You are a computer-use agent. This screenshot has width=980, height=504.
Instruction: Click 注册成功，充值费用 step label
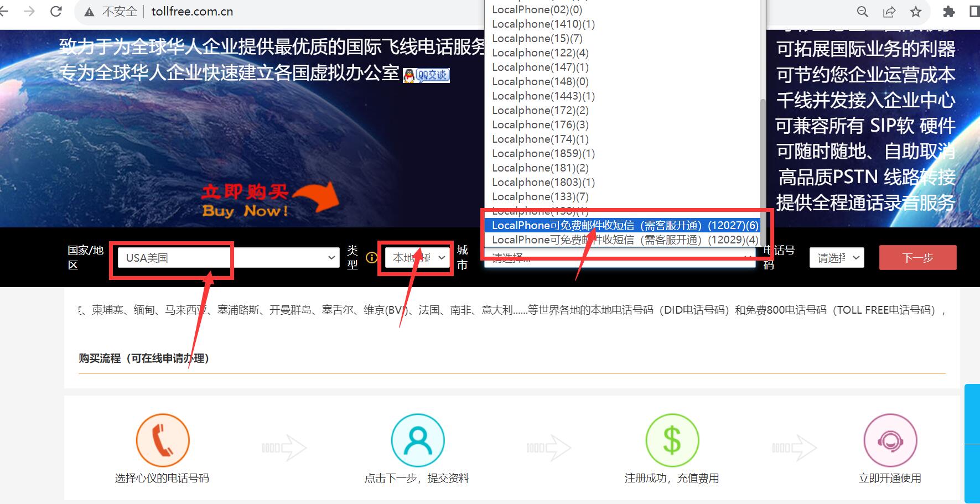[672, 478]
